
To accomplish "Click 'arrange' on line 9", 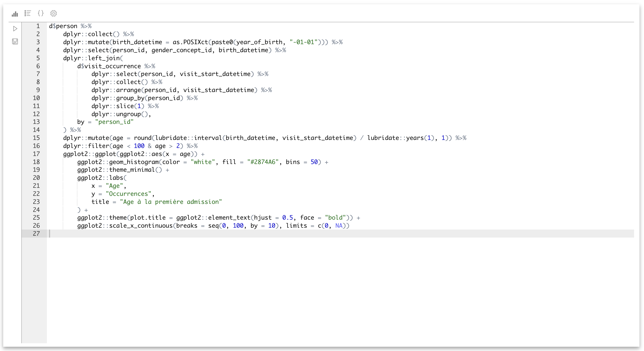I will tap(129, 90).
